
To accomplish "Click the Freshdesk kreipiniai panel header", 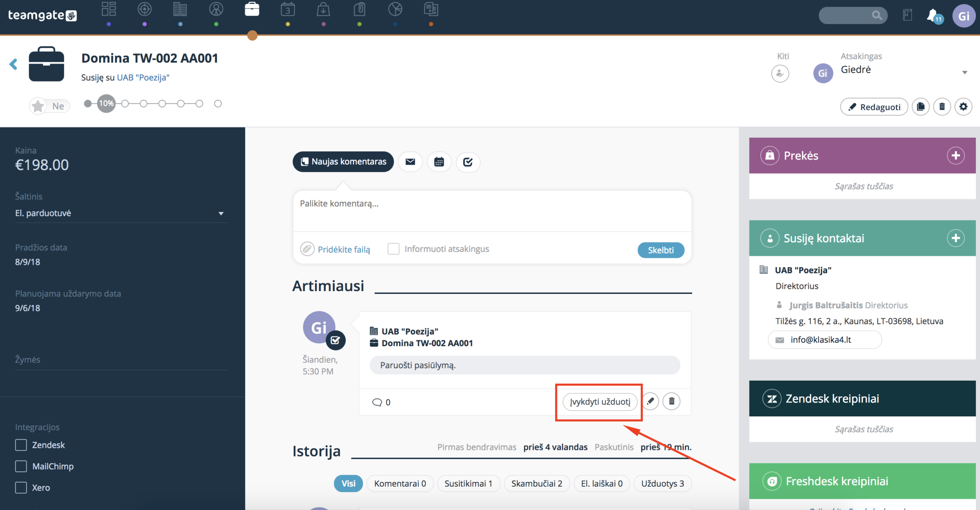I will [862, 481].
